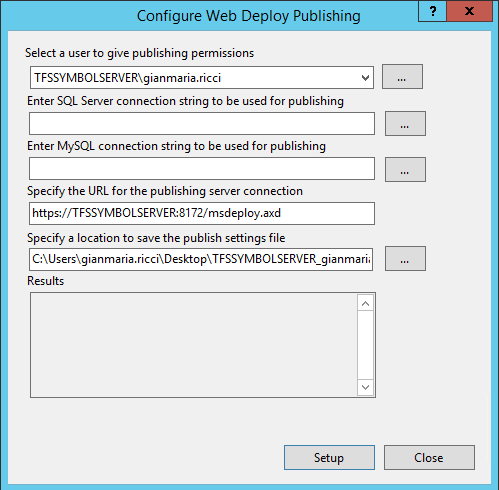The image size is (499, 490).
Task: Click the Results scrollbar up arrow
Action: 365,303
